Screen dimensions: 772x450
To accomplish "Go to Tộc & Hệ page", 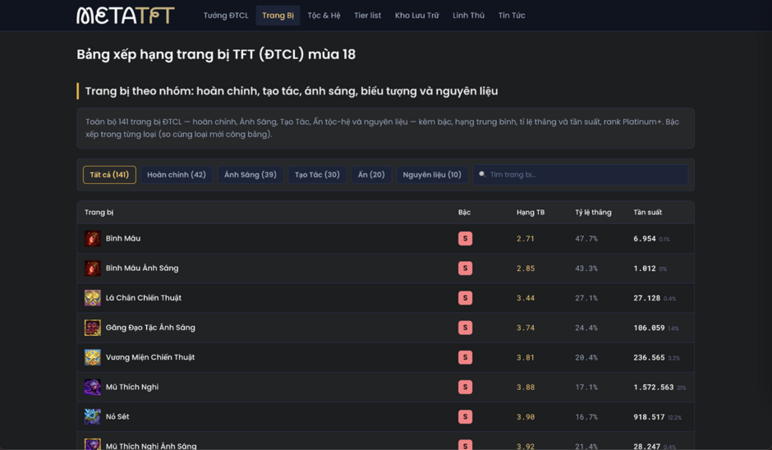I will pyautogui.click(x=324, y=15).
